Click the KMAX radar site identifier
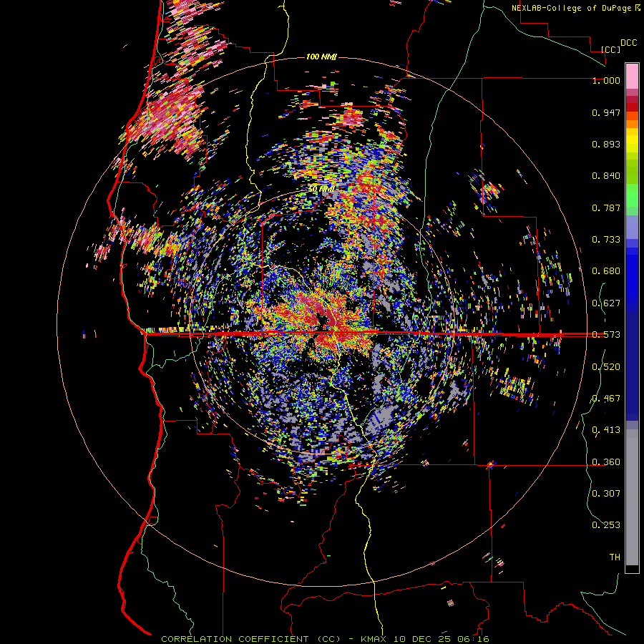Image resolution: width=644 pixels, height=644 pixels. (375, 639)
